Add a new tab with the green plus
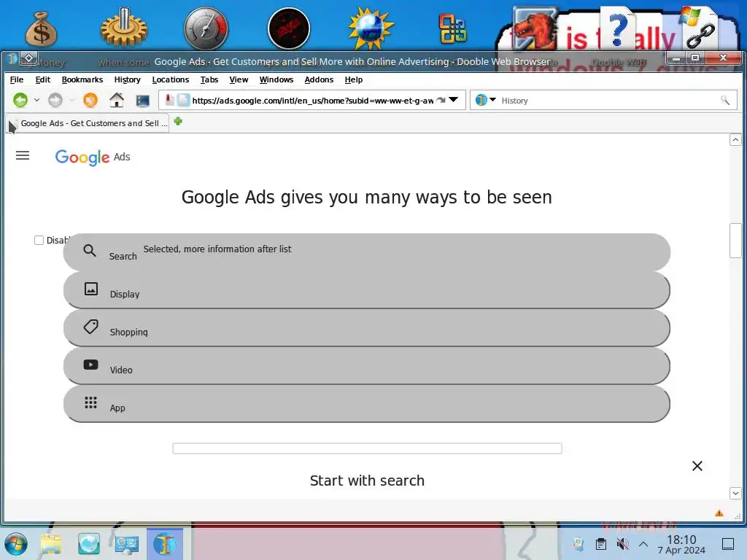747x560 pixels. [178, 122]
